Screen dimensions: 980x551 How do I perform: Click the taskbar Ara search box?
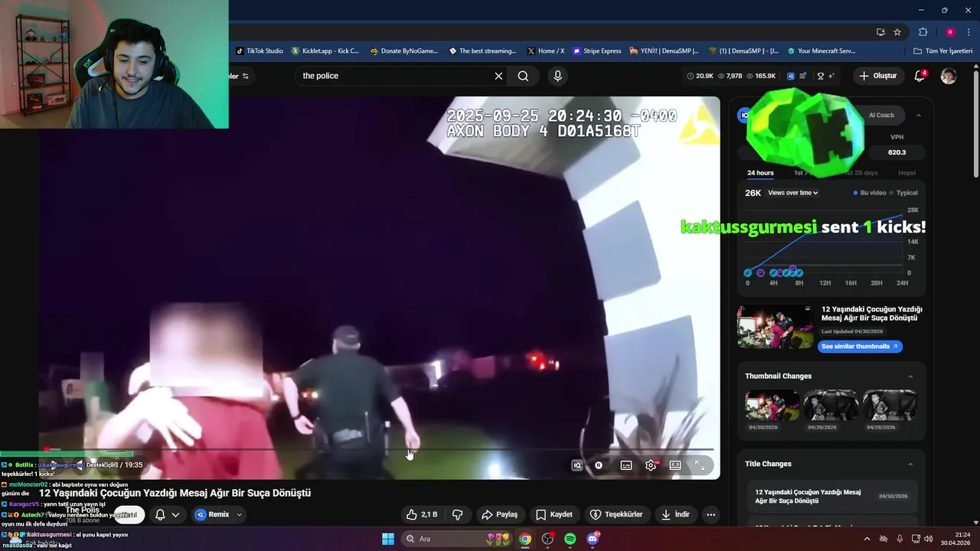pos(457,539)
